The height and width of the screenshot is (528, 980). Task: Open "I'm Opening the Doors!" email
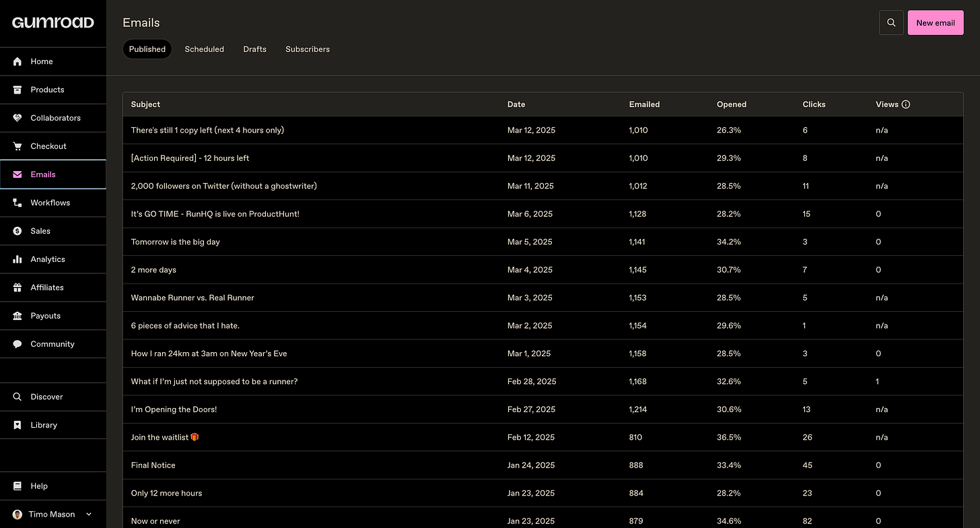[x=542, y=409]
